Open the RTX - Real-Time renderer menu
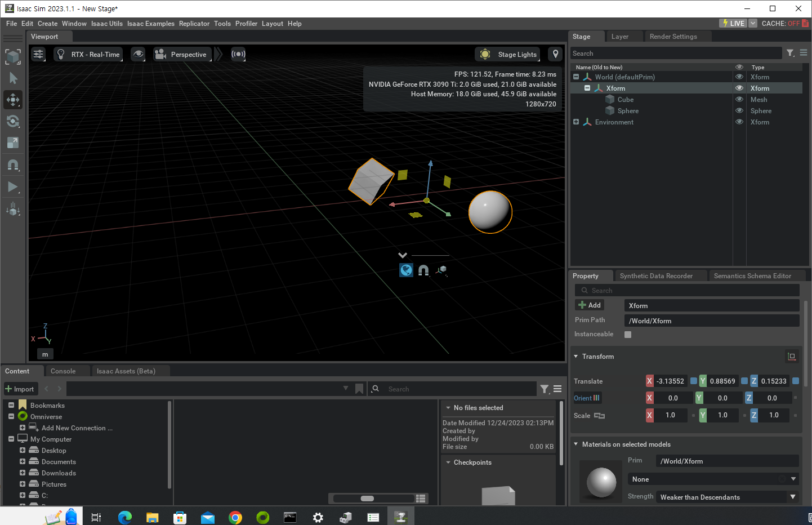 point(88,54)
